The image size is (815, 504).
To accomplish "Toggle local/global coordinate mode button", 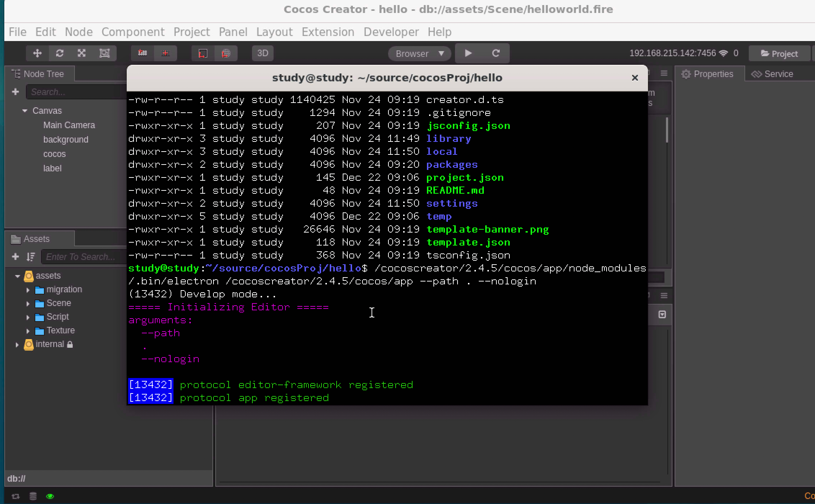I will tap(203, 53).
